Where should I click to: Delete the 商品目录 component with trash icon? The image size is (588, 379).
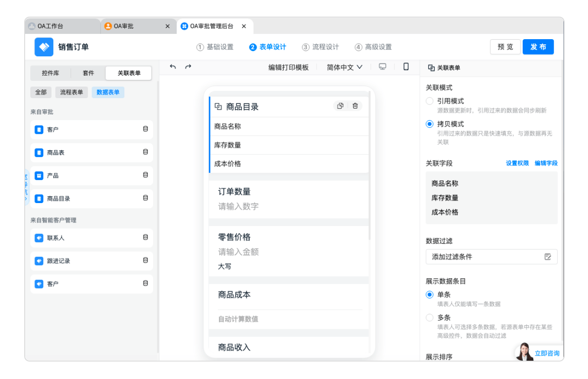click(355, 106)
